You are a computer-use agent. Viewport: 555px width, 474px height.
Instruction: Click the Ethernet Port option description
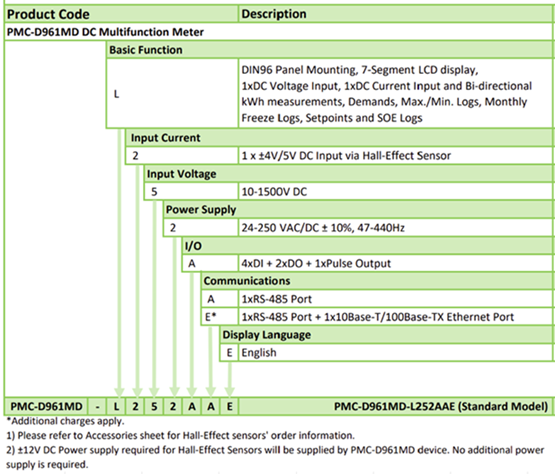(x=377, y=317)
